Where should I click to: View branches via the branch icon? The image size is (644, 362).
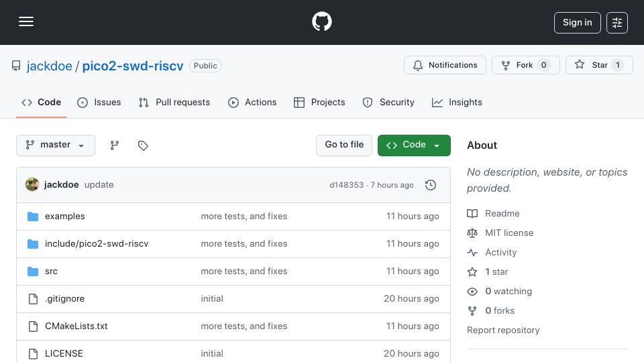tap(115, 145)
